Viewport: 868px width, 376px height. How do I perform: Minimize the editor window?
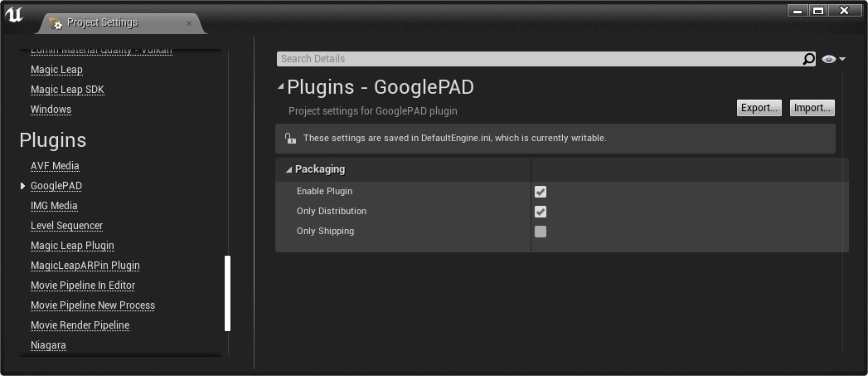tap(798, 11)
